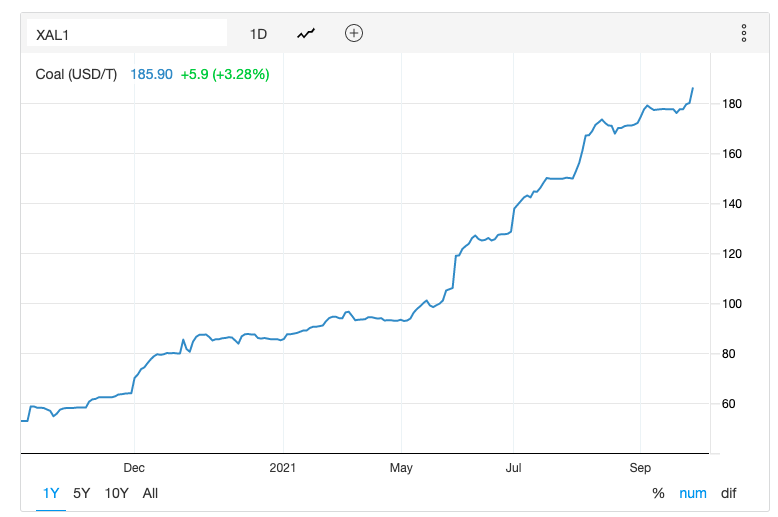This screenshot has height=517, width=778.
Task: Open the 1D interval dropdown
Action: tap(258, 34)
